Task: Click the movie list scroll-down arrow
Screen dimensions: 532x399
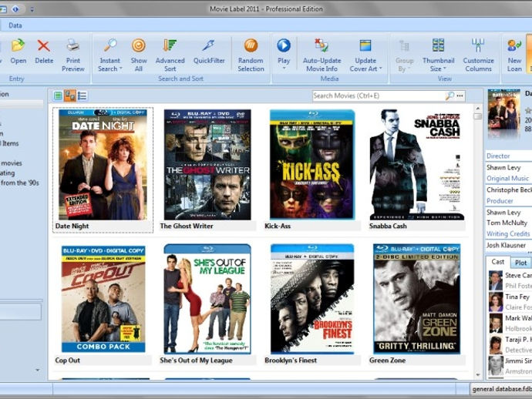Action: [478, 374]
